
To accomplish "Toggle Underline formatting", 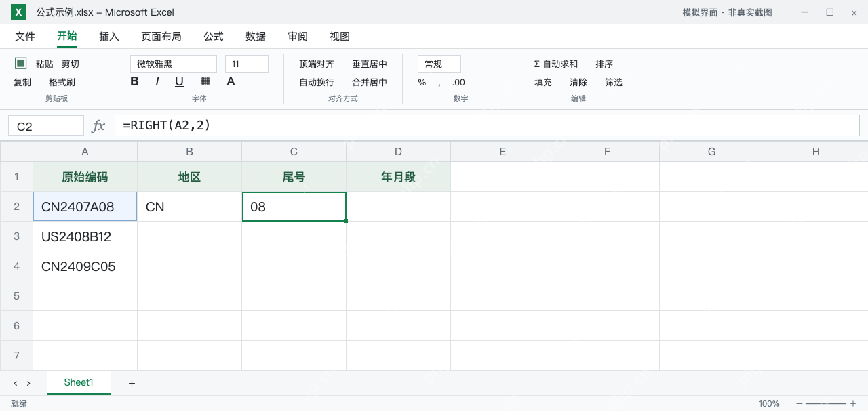I will point(179,81).
